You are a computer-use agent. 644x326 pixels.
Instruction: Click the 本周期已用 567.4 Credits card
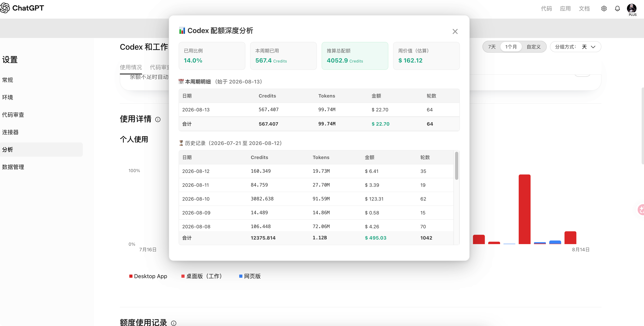(x=284, y=56)
